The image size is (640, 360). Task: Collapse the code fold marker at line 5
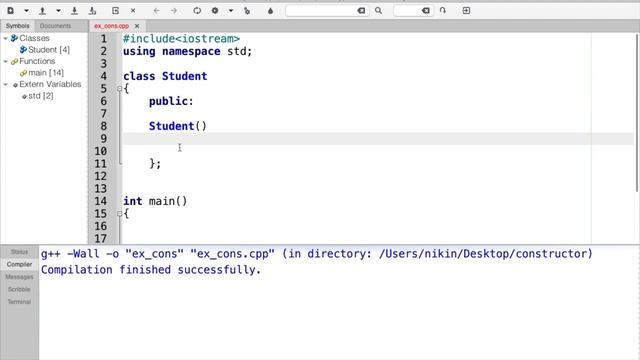[x=119, y=89]
